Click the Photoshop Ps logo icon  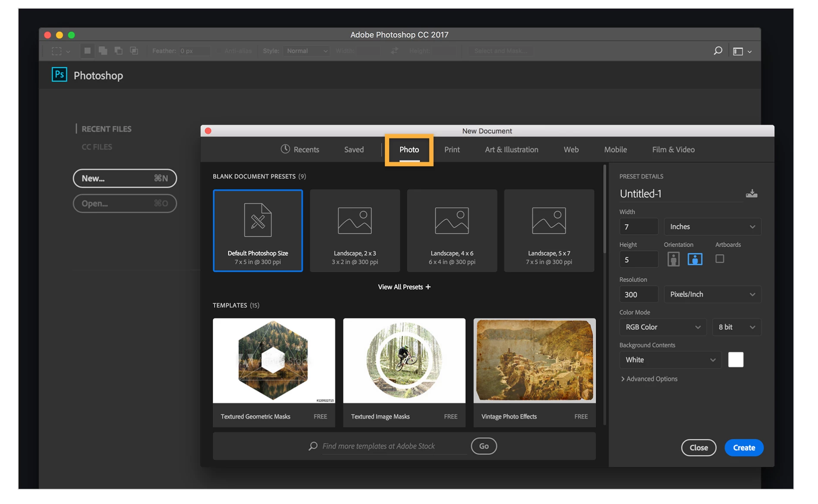(59, 75)
